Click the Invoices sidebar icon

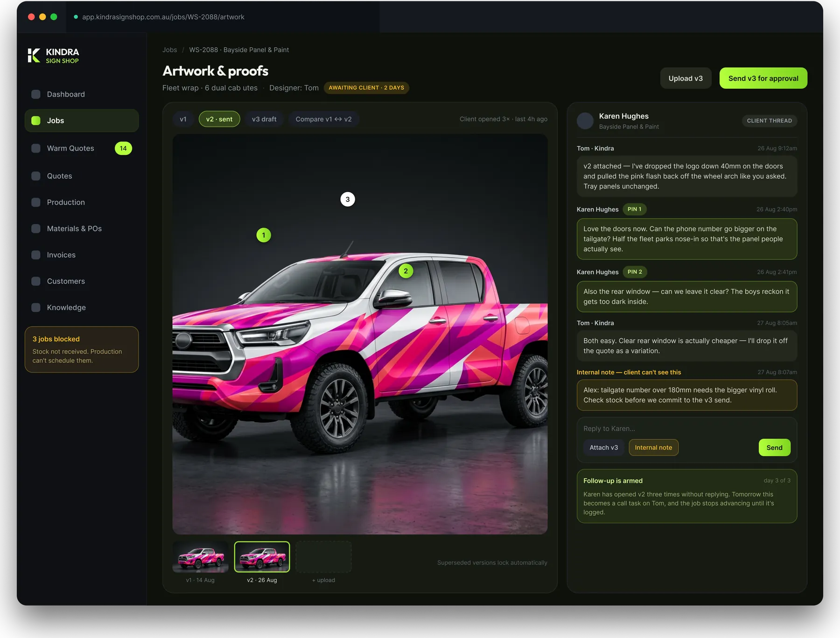click(36, 255)
